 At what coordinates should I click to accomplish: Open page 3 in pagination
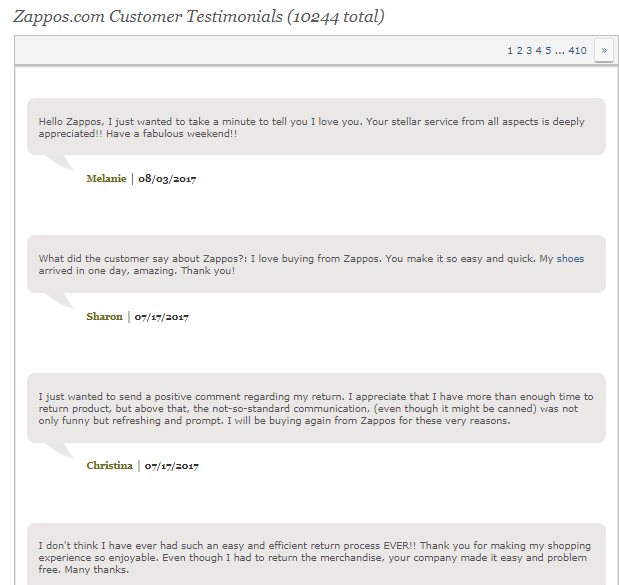coord(529,50)
